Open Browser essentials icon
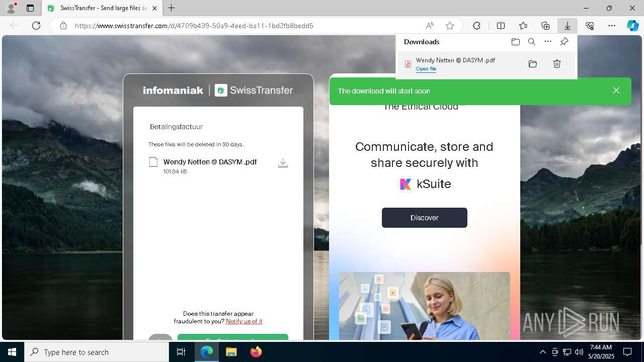 point(590,26)
